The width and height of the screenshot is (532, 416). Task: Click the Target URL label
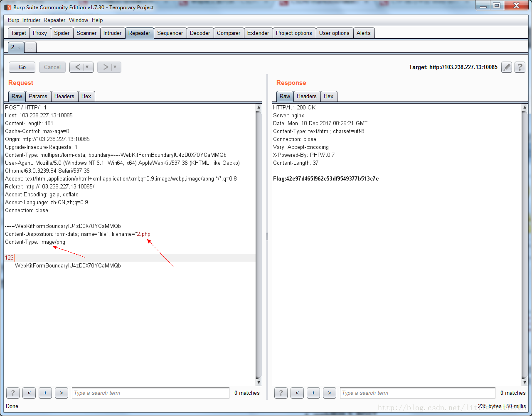pos(453,67)
